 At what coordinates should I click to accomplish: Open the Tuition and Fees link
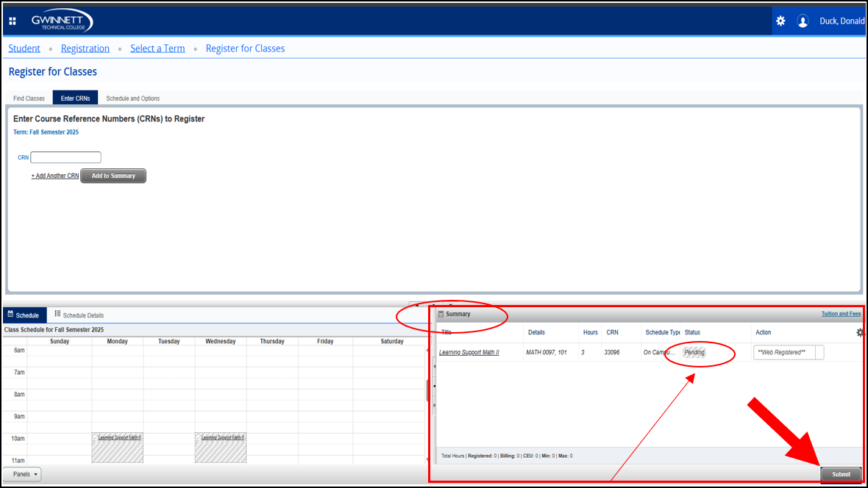point(841,314)
